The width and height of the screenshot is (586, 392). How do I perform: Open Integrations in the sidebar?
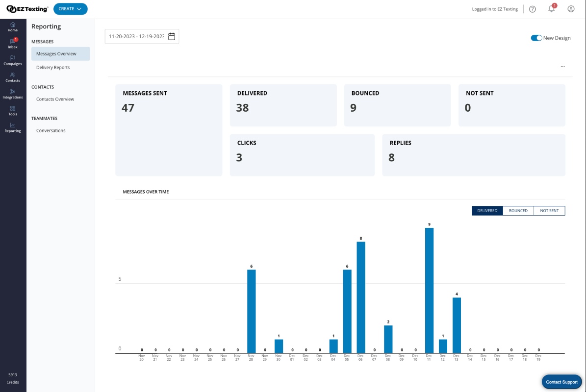click(x=13, y=94)
